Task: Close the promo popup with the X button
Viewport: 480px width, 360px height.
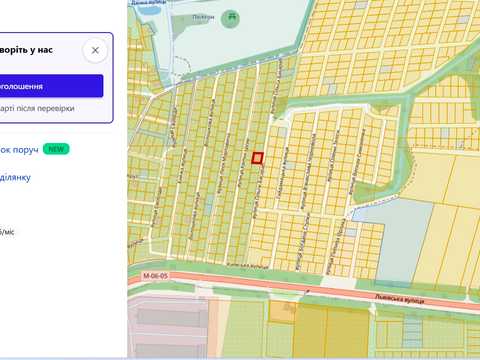Action: [95, 50]
